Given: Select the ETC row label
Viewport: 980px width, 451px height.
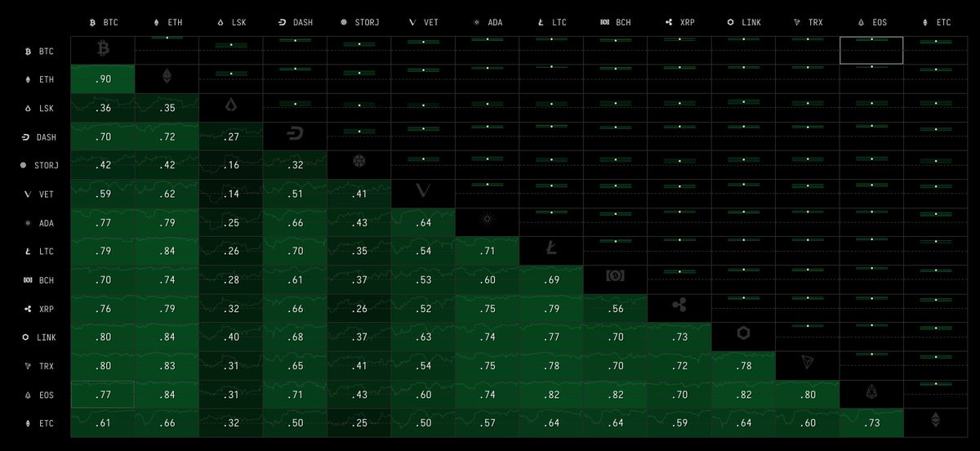Looking at the screenshot, I should coord(40,424).
